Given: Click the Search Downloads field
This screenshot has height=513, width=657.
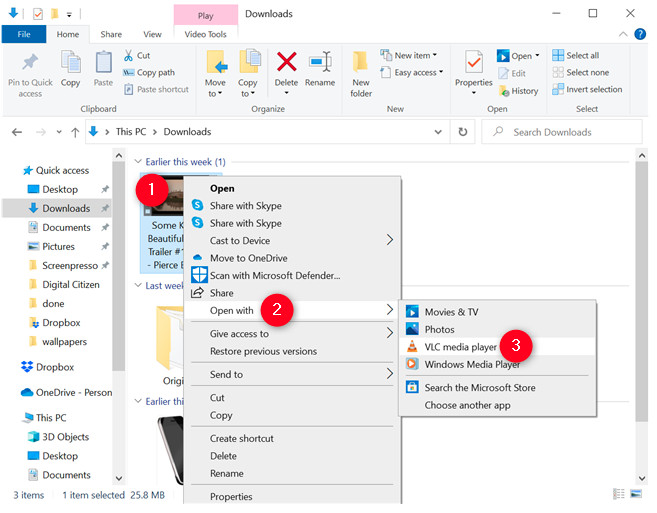Looking at the screenshot, I should click(x=561, y=132).
